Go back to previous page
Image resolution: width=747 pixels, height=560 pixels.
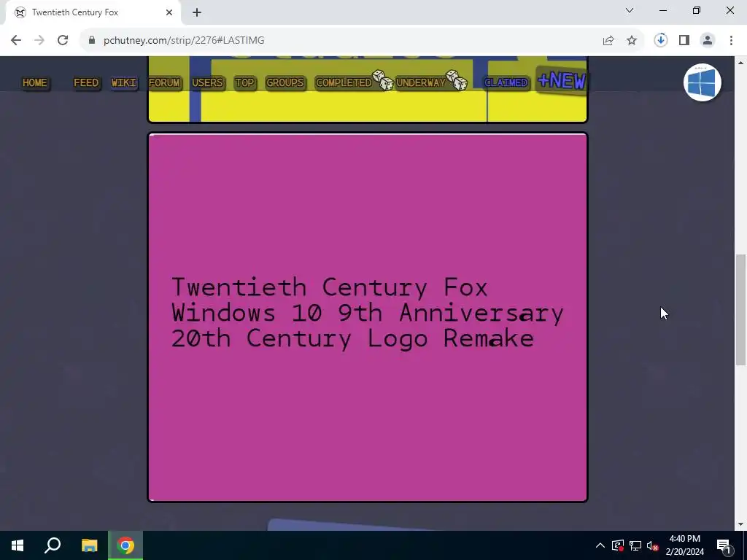[16, 41]
